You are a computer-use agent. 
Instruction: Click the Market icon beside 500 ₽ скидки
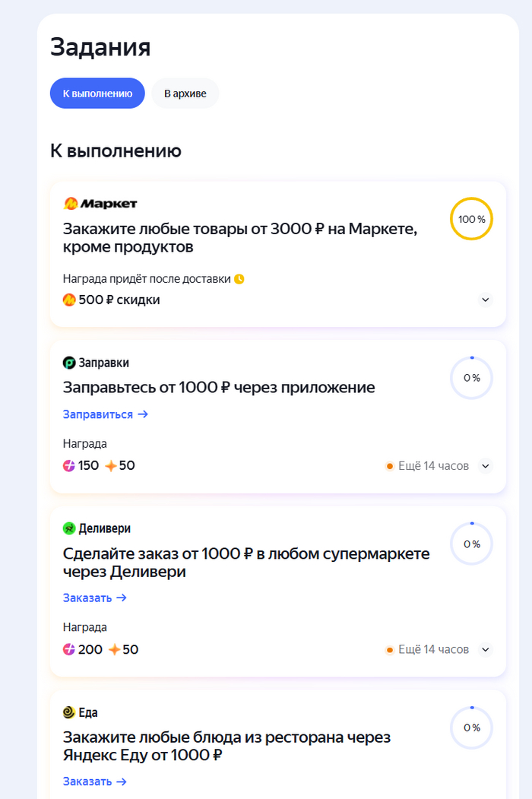click(69, 300)
